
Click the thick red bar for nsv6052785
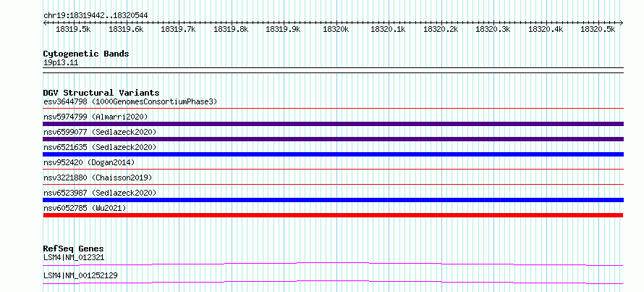pyautogui.click(x=333, y=215)
